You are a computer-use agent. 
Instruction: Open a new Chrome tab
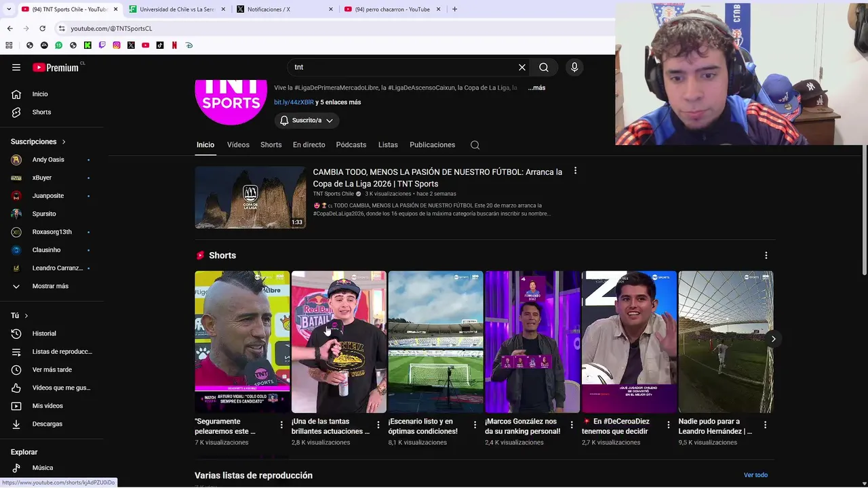(x=454, y=9)
